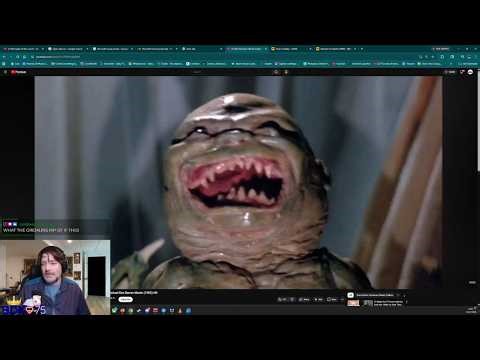Open the last blue taskbar app icon
The height and width of the screenshot is (360, 480).
pyautogui.click(x=188, y=310)
